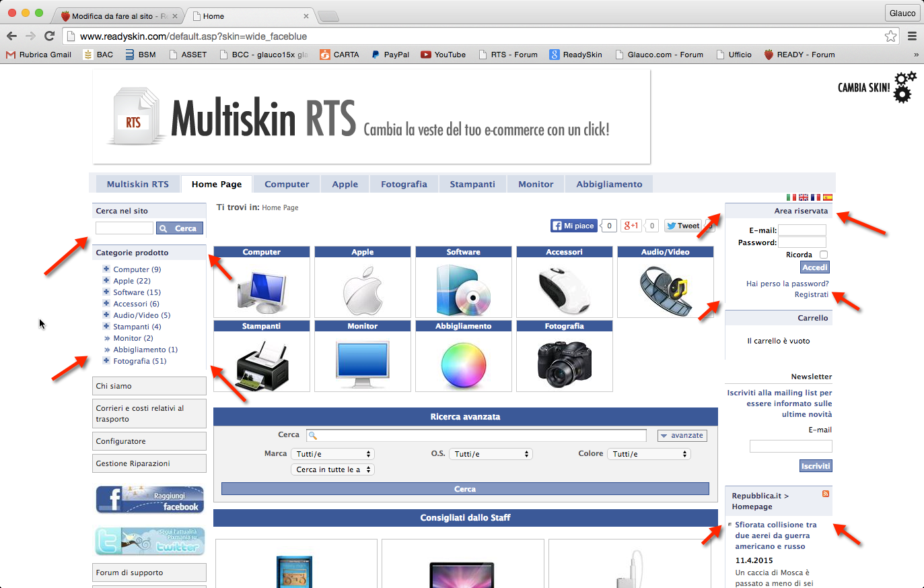This screenshot has width=924, height=588.
Task: Expand Software (15) tree node
Action: pyautogui.click(x=106, y=292)
